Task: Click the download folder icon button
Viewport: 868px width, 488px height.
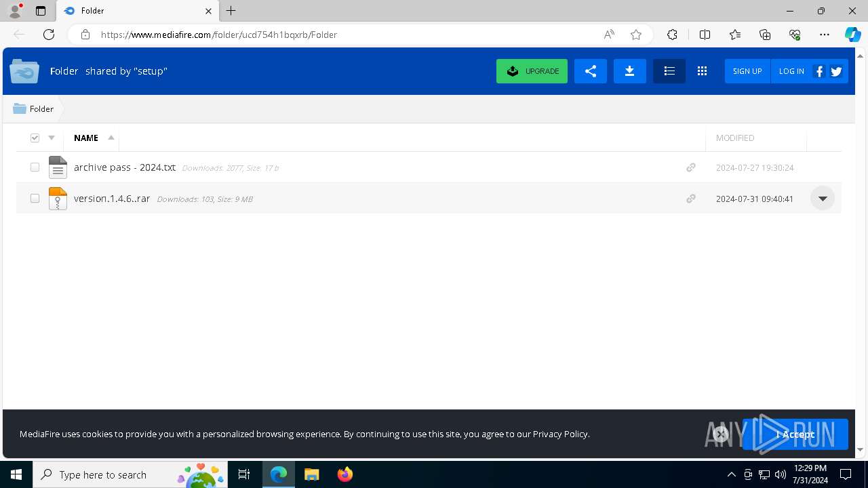Action: click(x=629, y=71)
